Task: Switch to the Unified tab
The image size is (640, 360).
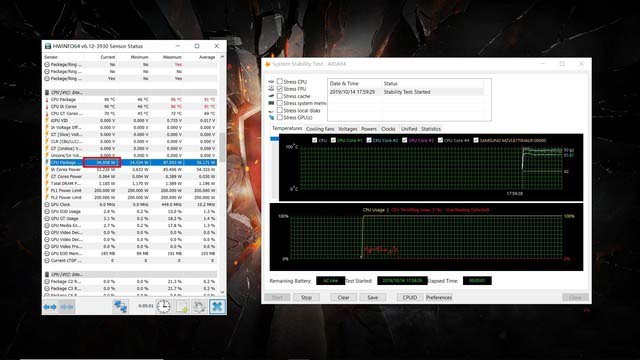Action: 409,129
